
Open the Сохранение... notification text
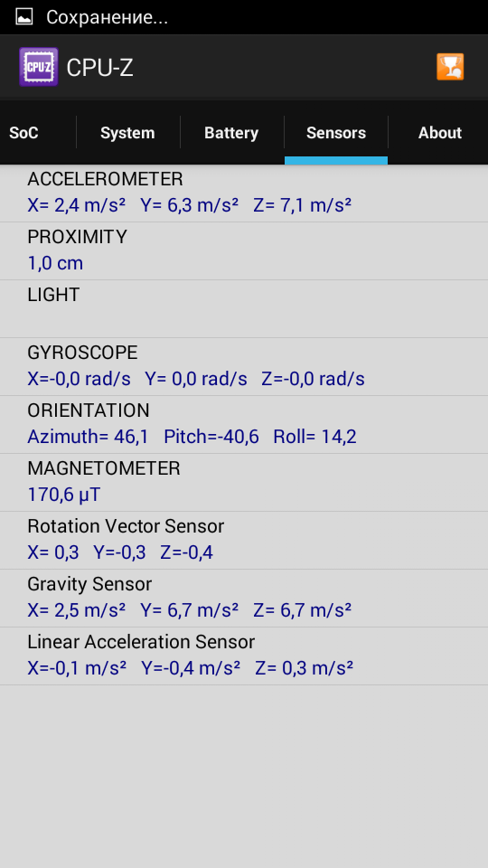[x=107, y=17]
